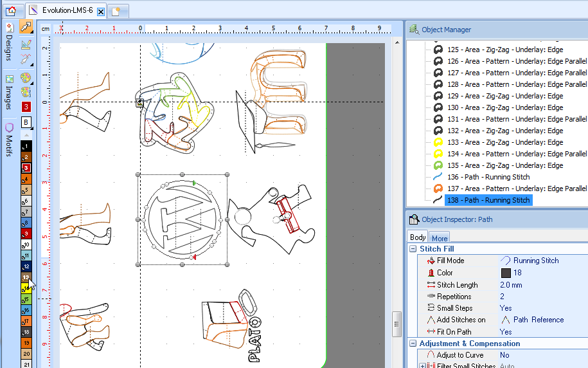Click the arrow selection tool in toolbar
588x368 pixels.
pyautogui.click(x=26, y=27)
